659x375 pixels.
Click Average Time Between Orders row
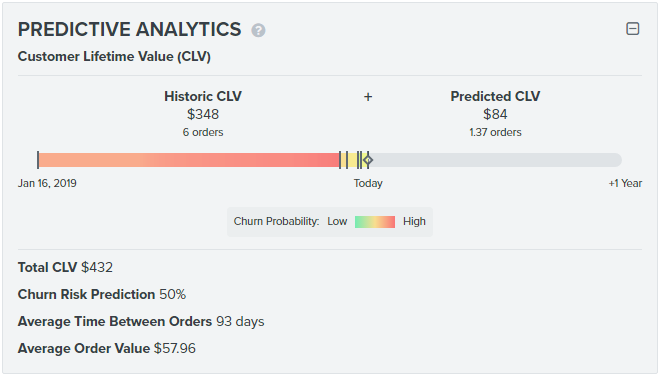pos(141,322)
